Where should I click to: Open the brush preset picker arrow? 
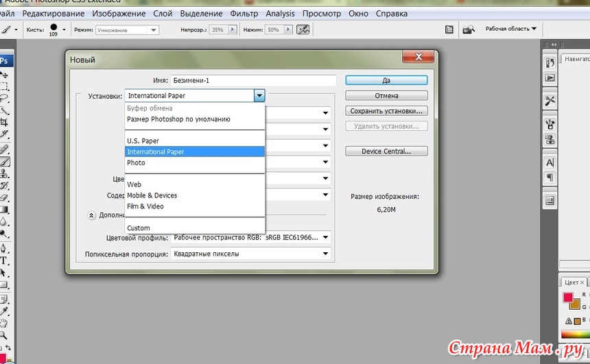click(x=64, y=29)
